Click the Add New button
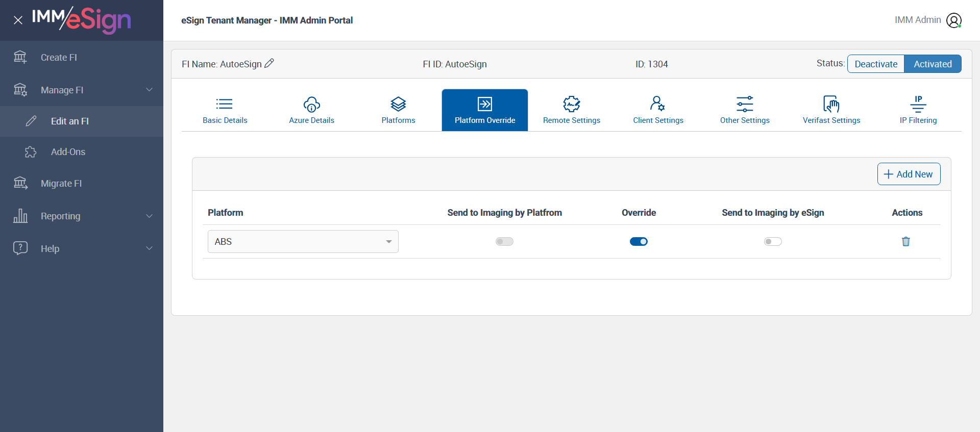 (909, 174)
